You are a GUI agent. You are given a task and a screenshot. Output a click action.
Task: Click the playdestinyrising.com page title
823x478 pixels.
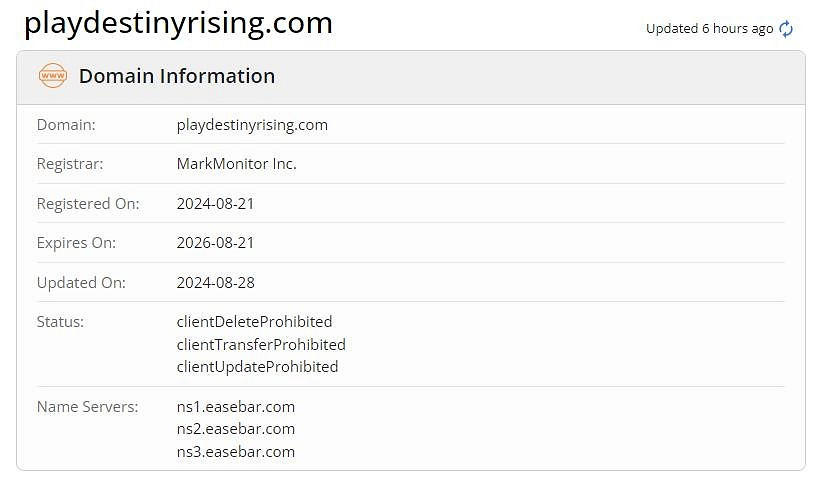click(x=178, y=23)
